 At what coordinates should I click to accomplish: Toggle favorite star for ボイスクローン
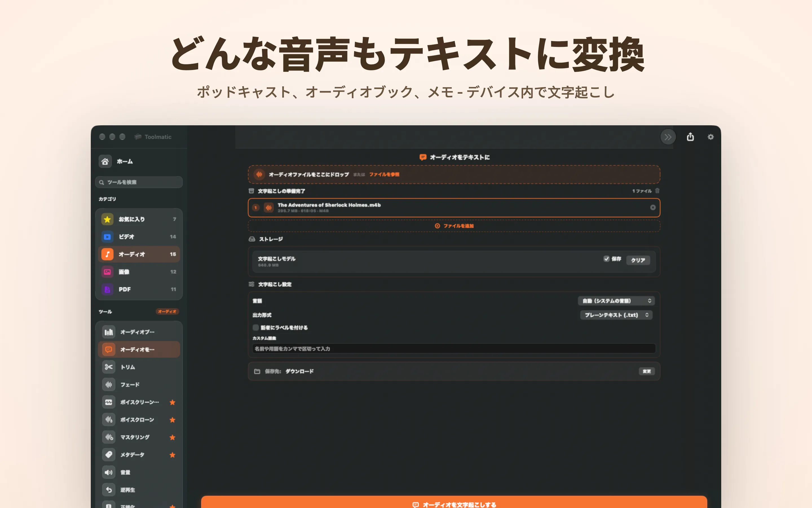[173, 420]
